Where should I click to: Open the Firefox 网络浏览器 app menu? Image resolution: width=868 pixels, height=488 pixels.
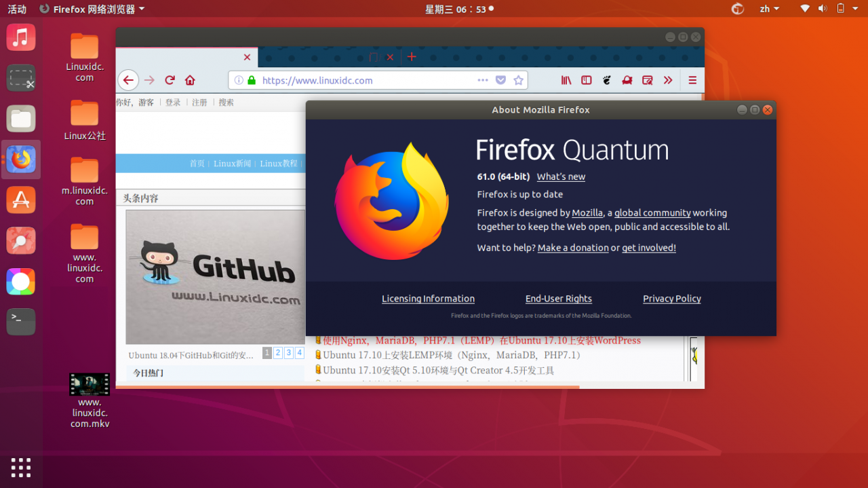[x=92, y=9]
